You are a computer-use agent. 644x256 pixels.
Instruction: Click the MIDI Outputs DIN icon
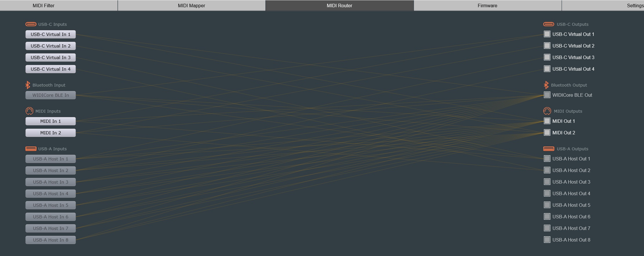(547, 111)
